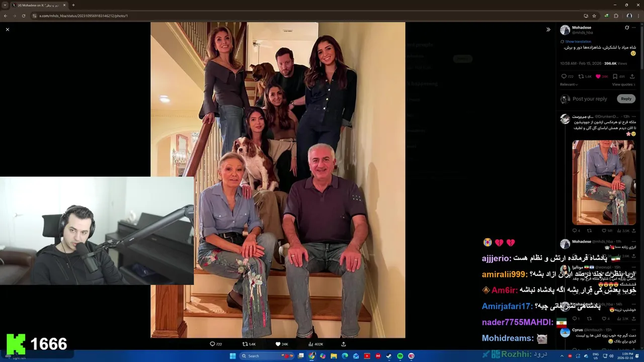Click the reply count icon showing 722 in sidebar
The width and height of the screenshot is (644, 362).
564,76
